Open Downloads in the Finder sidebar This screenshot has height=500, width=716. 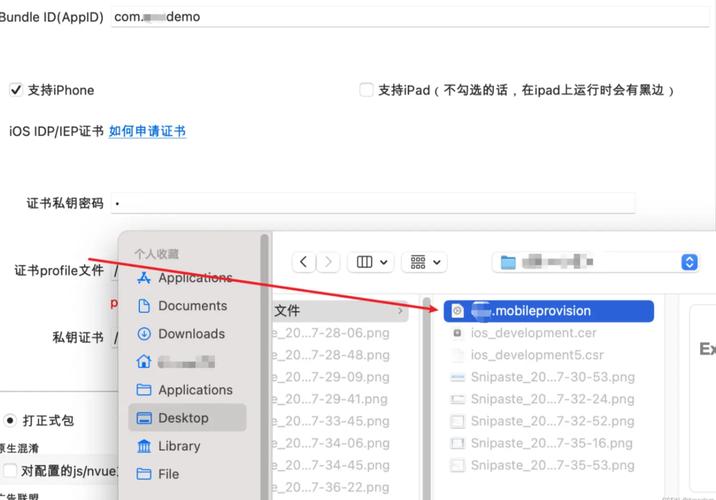coord(182,334)
